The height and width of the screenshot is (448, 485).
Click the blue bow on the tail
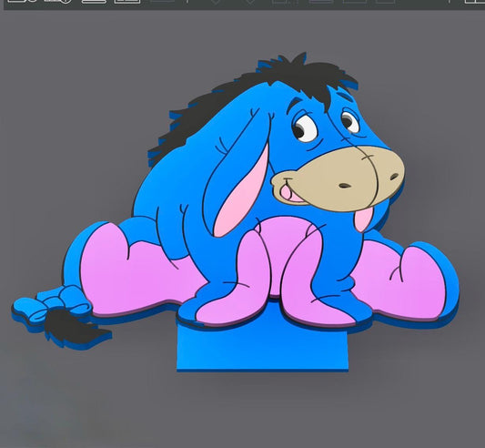coord(51,303)
